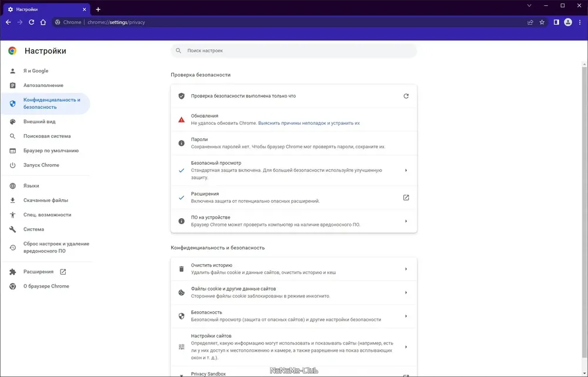588x377 pixels.
Task: Expand the Безопасный просмотр row arrow
Action: click(406, 171)
